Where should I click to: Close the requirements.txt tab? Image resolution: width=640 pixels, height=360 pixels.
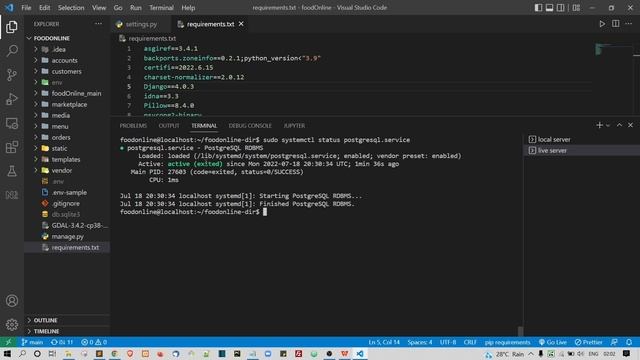point(241,24)
